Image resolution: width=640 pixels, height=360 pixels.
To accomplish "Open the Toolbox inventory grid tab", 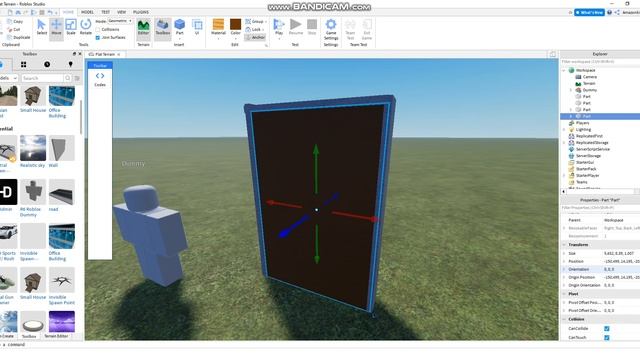I will pyautogui.click(x=24, y=64).
